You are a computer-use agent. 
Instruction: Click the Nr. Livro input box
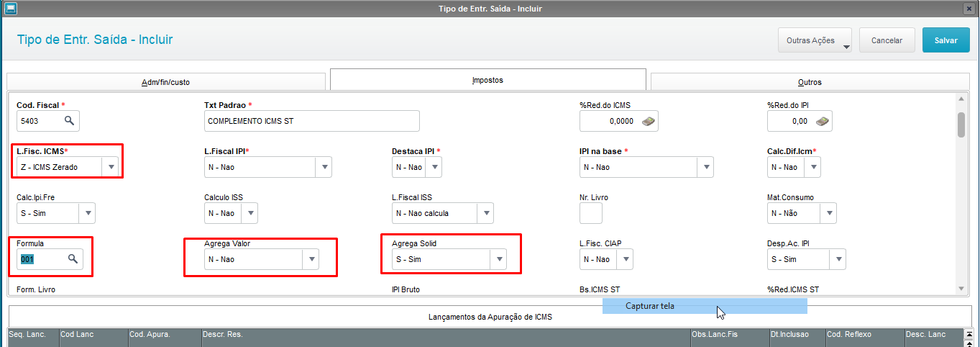coord(590,213)
